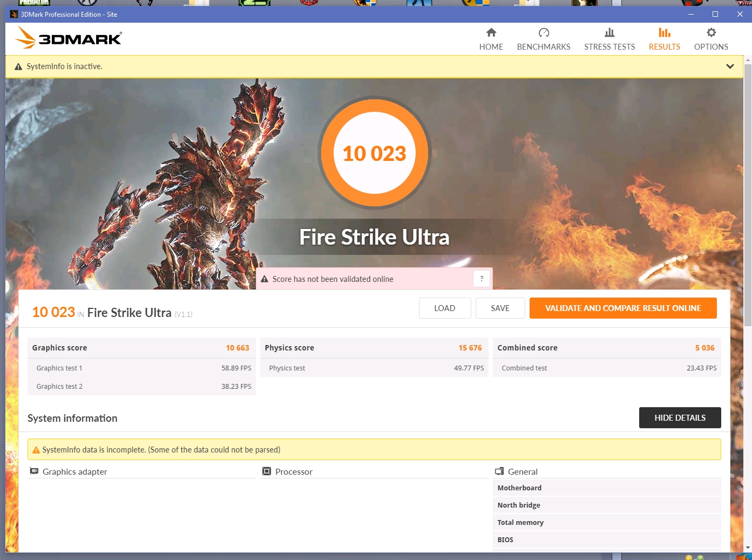
Task: Open the RESULTS bars icon
Action: coord(665,32)
